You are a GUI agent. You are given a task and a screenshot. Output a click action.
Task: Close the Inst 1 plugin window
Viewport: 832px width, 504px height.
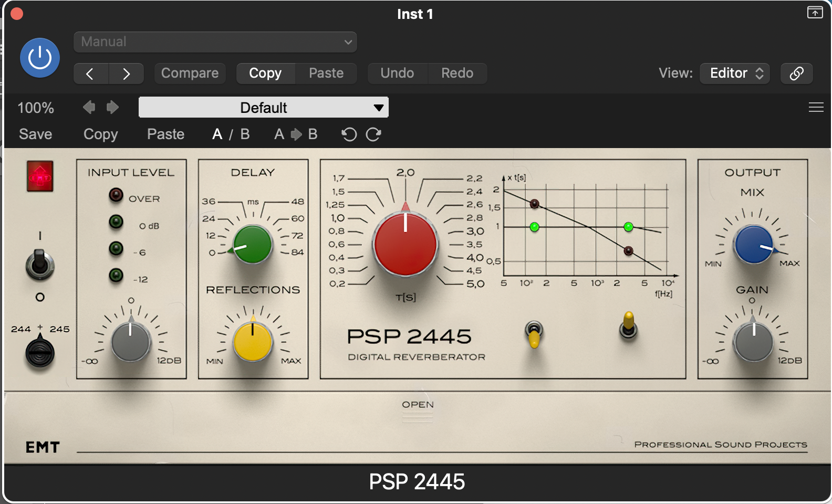tap(17, 14)
